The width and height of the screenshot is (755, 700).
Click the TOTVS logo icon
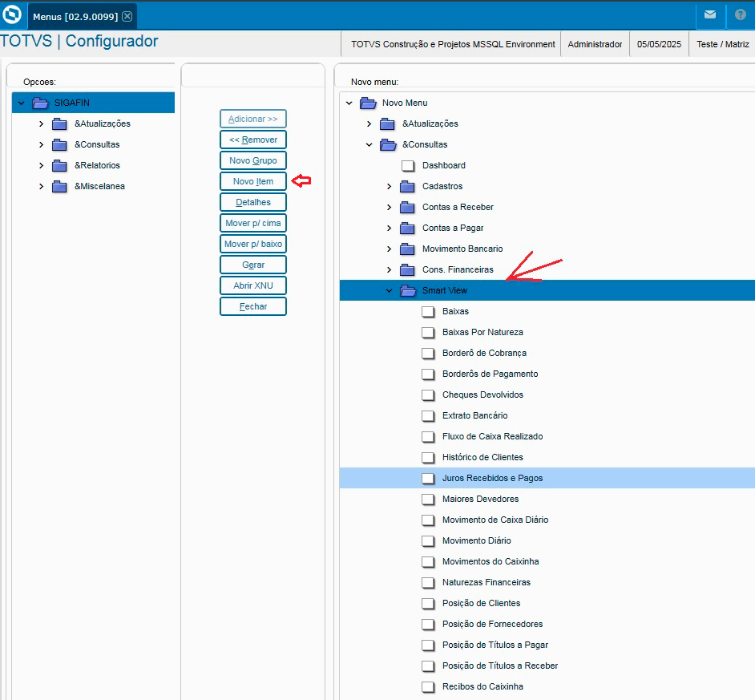coord(11,14)
